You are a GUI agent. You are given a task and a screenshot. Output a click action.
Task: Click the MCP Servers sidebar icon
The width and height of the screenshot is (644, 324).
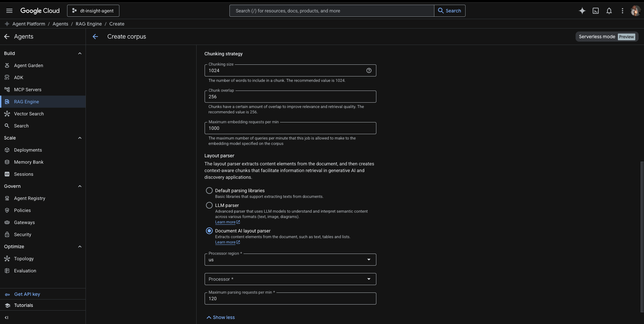click(x=7, y=90)
